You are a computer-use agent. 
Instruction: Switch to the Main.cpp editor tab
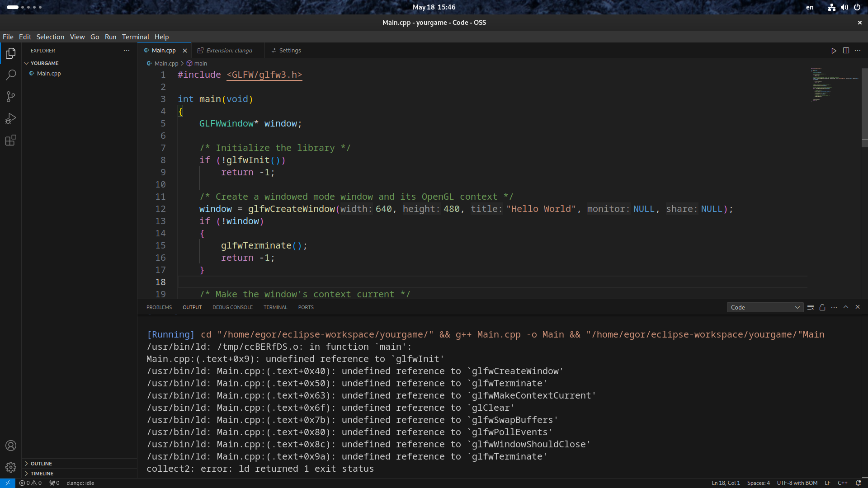click(x=164, y=51)
